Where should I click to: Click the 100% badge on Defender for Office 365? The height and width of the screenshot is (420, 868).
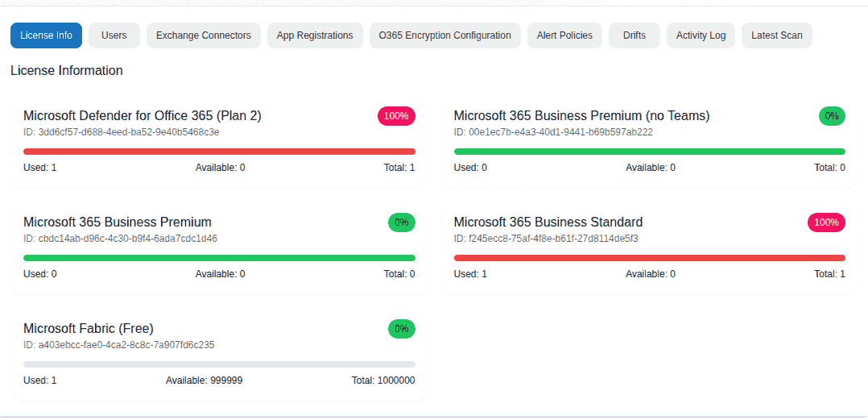click(x=396, y=116)
